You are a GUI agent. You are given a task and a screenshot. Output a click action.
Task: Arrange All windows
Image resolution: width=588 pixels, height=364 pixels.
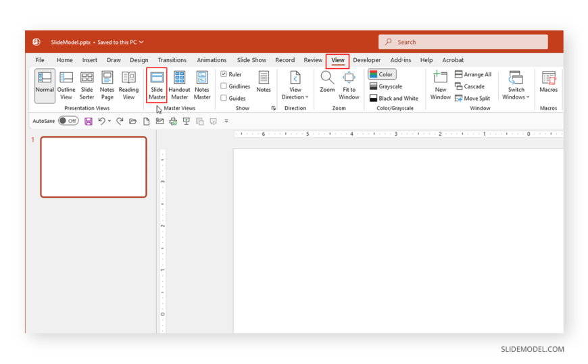click(473, 74)
